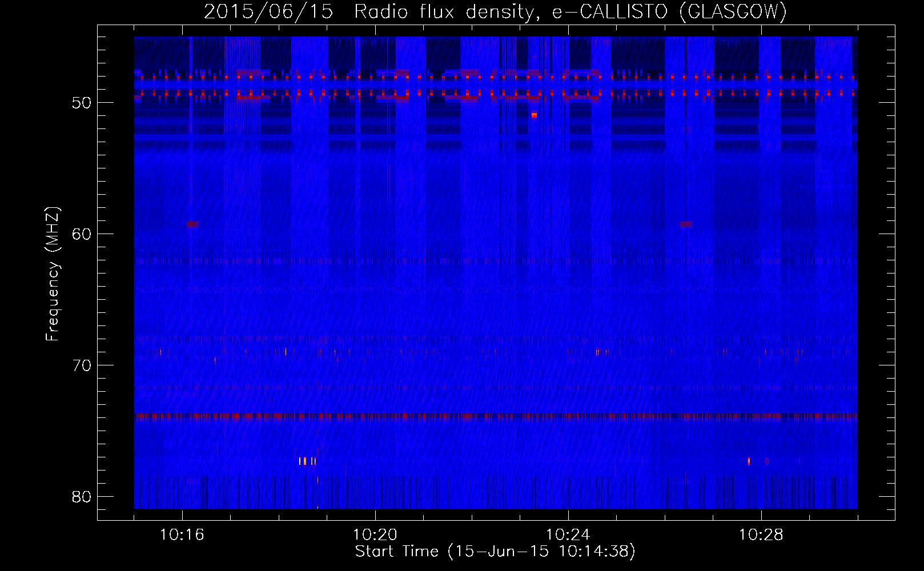This screenshot has height=571, width=924.
Task: Select the 70 frequency tick label
Action: (82, 365)
